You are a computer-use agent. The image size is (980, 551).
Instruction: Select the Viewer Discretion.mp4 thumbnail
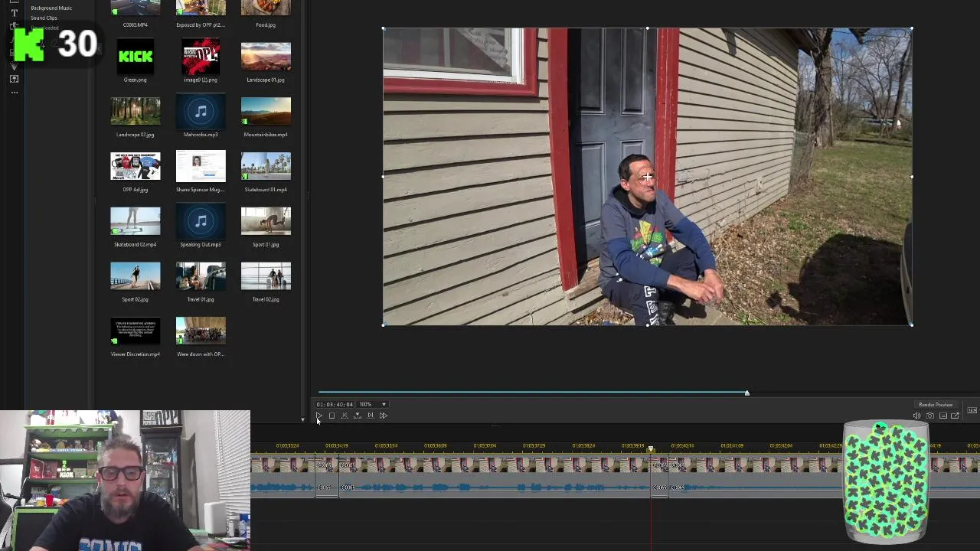click(136, 331)
